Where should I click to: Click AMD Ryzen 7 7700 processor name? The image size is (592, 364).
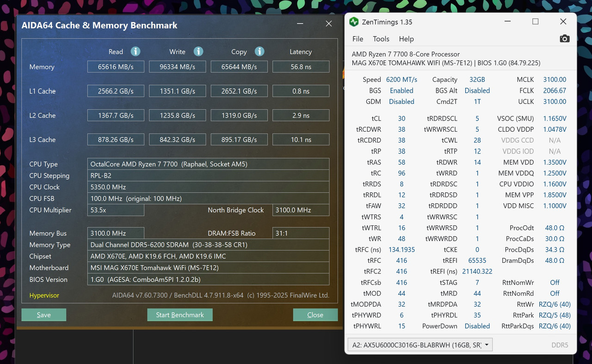406,54
